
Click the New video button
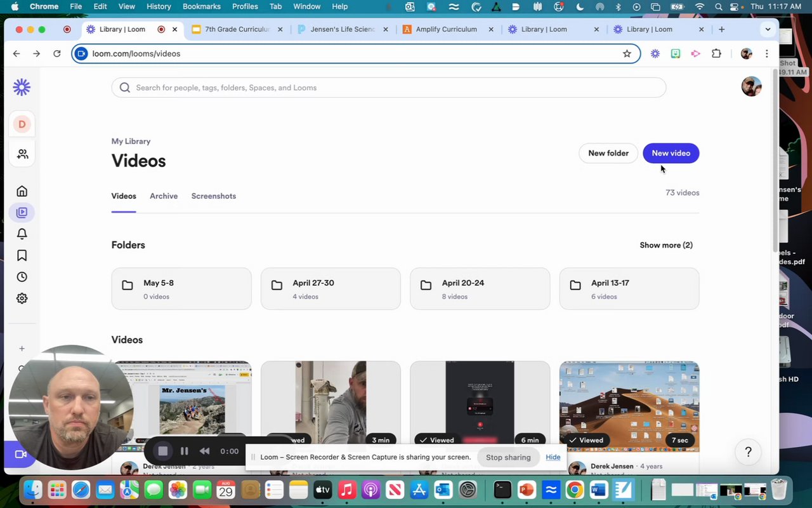(671, 153)
